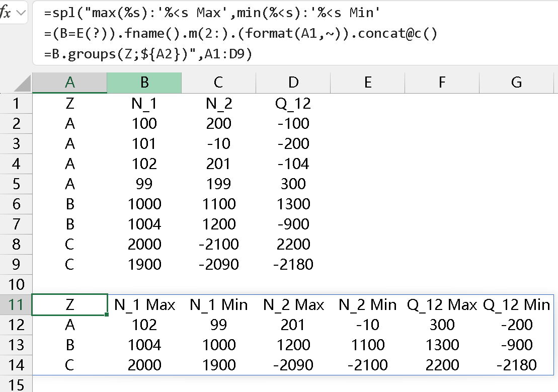
Task: Select column G header
Action: pos(516,83)
